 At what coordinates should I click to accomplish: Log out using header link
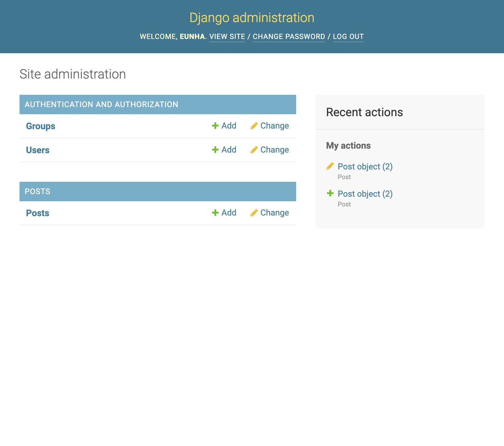348,36
